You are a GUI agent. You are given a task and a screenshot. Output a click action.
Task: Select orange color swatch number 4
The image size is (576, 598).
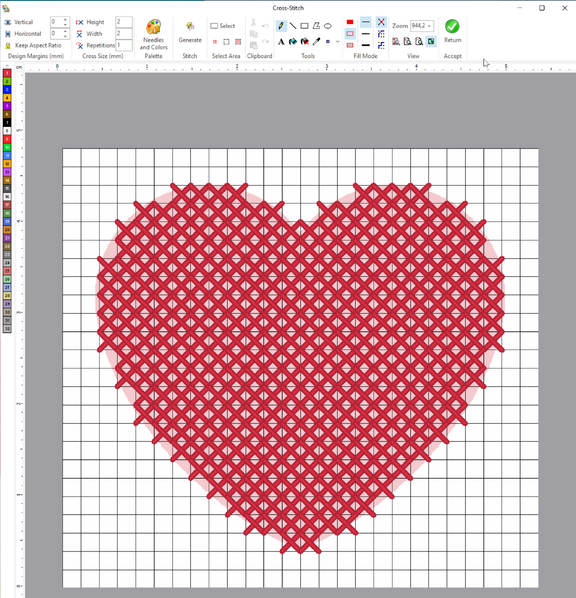(7, 98)
